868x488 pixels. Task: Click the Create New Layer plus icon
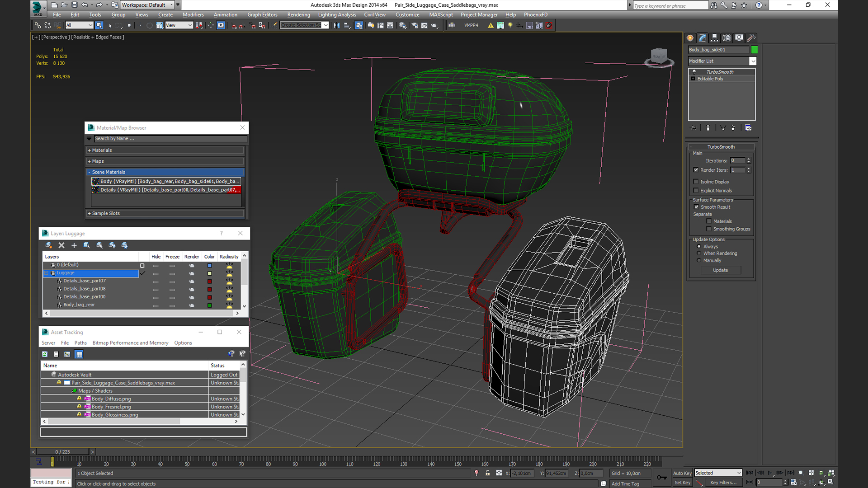(74, 245)
